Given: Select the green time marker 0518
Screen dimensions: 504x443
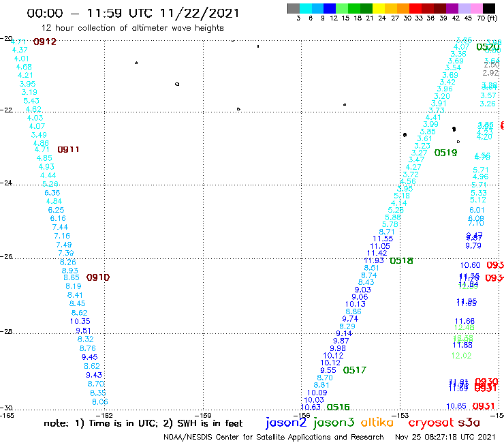Looking at the screenshot, I should 401,260.
